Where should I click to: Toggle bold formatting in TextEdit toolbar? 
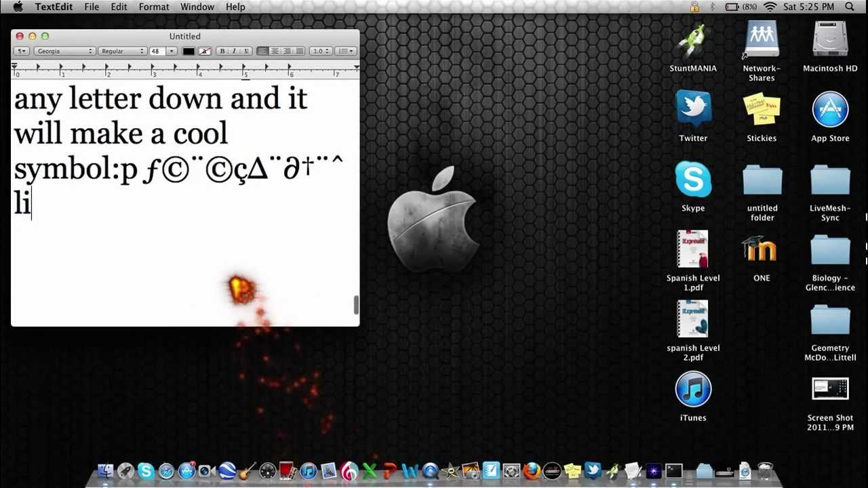point(222,51)
